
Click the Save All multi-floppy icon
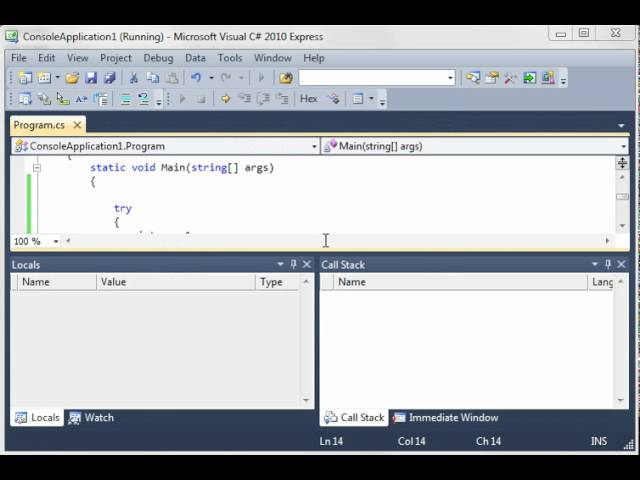tap(110, 78)
